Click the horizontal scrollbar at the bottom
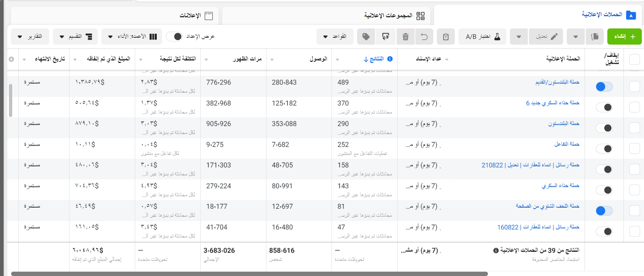The width and height of the screenshot is (644, 276). (x=249, y=274)
